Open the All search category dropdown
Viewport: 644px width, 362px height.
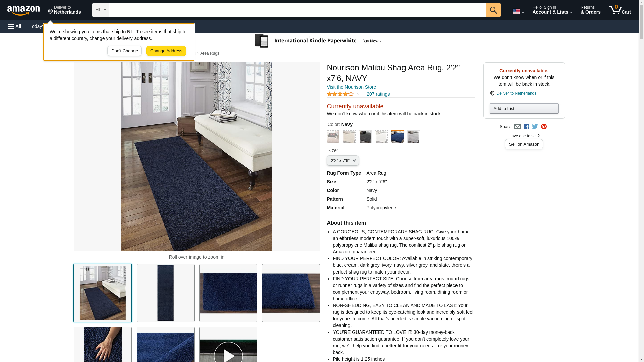(x=101, y=10)
